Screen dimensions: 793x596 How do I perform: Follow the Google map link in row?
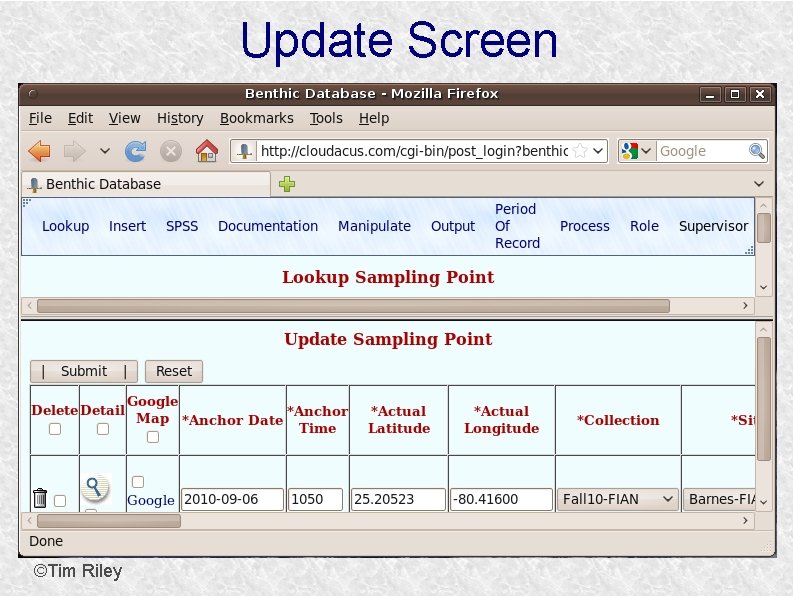(151, 500)
